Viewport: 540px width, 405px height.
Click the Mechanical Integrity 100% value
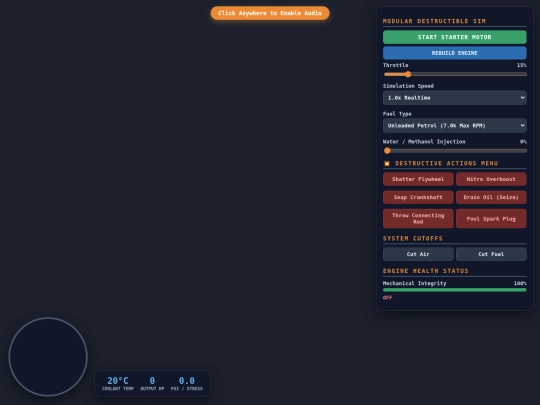[520, 283]
